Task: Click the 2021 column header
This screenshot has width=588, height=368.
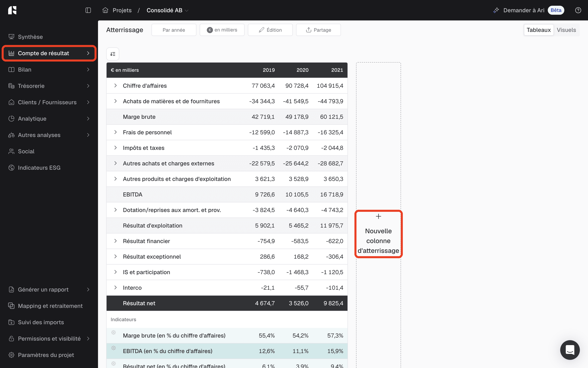Action: [x=337, y=70]
